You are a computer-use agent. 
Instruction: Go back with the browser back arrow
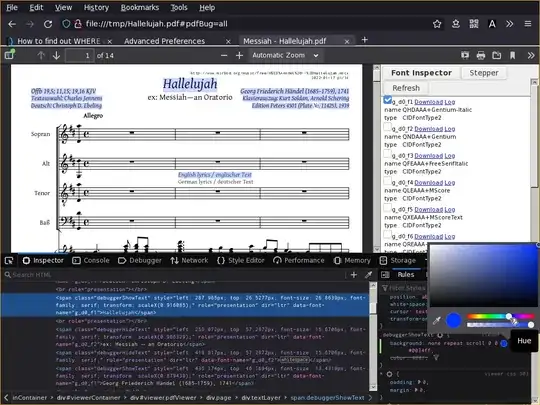12,24
